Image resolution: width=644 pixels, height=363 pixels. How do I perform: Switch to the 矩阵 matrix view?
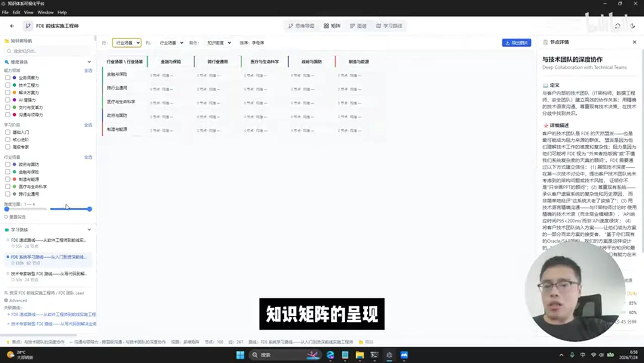[332, 26]
